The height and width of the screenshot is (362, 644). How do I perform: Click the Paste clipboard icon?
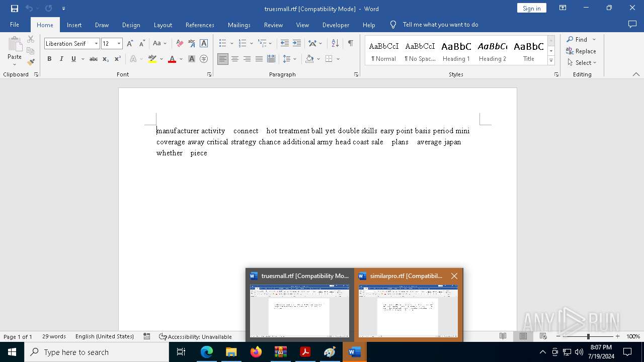point(15,45)
